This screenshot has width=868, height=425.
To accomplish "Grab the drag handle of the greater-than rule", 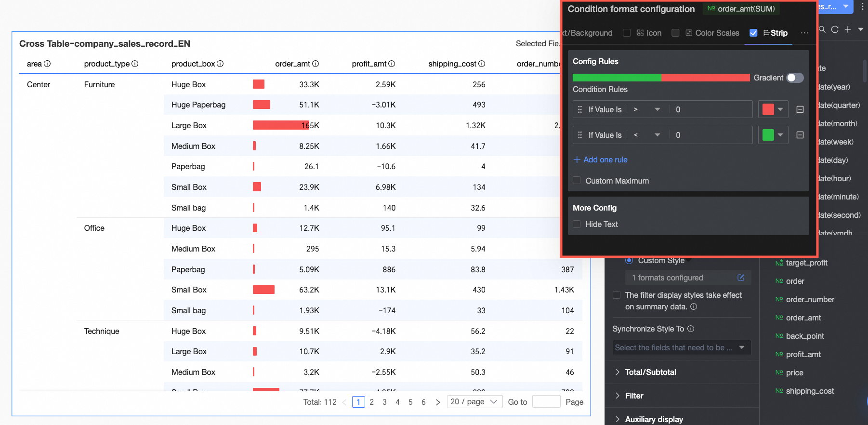I will (x=580, y=109).
